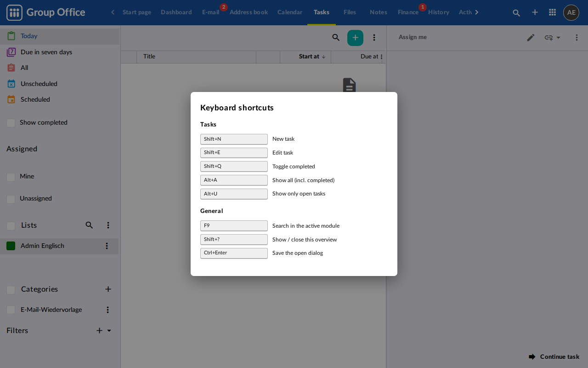This screenshot has height=368, width=588.
Task: Search lists with the Lists magnifier
Action: (89, 225)
